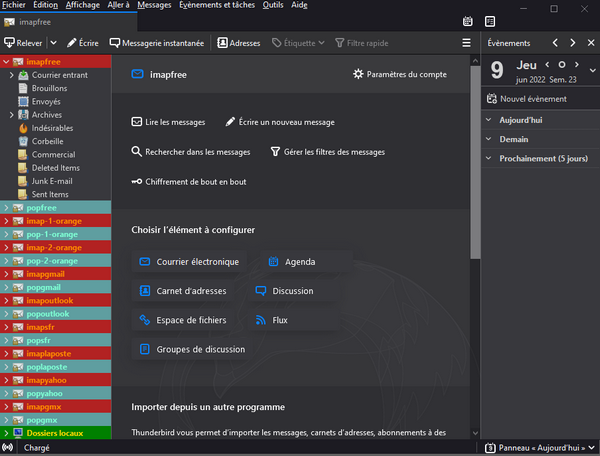Expand the Dossiers locaux node
The width and height of the screenshot is (600, 456).
6,433
